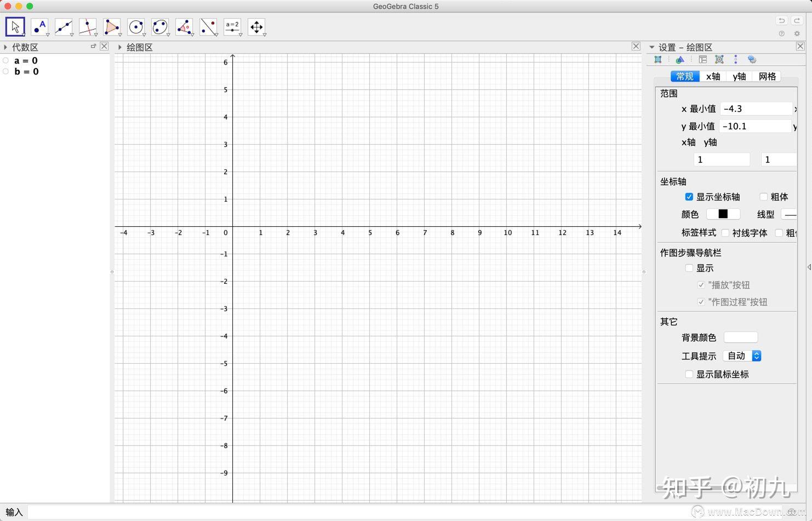Open the Polygon tool's dropdown arrow
Image resolution: width=812 pixels, height=521 pixels.
click(x=120, y=35)
